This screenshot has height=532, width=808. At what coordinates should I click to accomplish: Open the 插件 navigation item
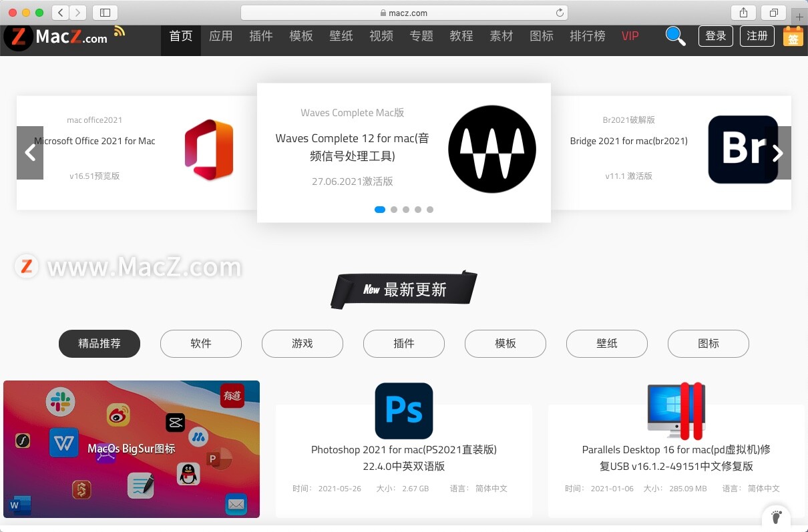click(261, 36)
